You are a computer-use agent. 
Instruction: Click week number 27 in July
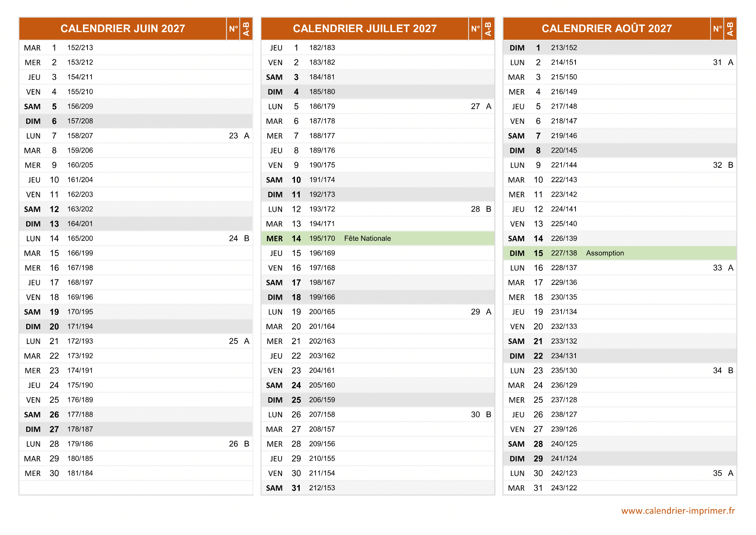click(475, 106)
